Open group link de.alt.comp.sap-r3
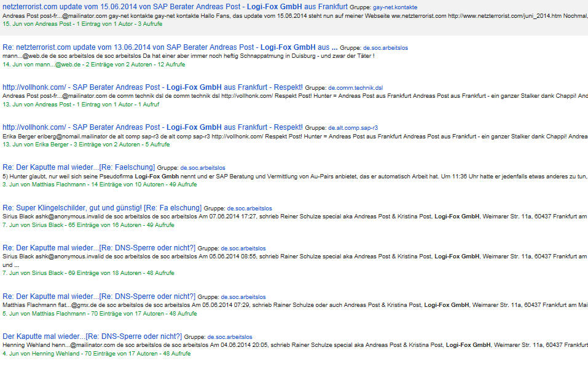The height and width of the screenshot is (366, 588). [x=353, y=127]
